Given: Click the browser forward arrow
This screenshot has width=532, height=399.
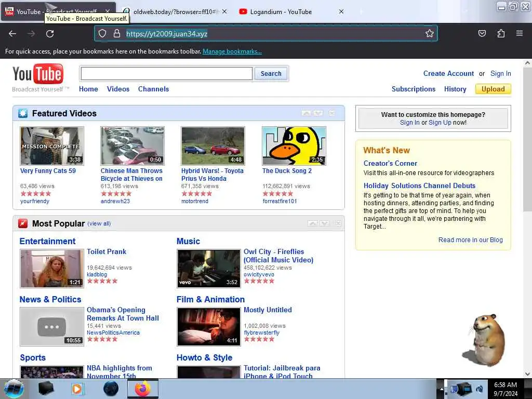Looking at the screenshot, I should click(31, 34).
